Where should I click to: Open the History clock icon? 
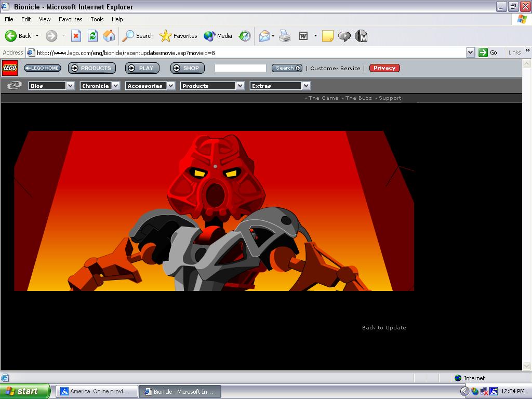pos(244,36)
